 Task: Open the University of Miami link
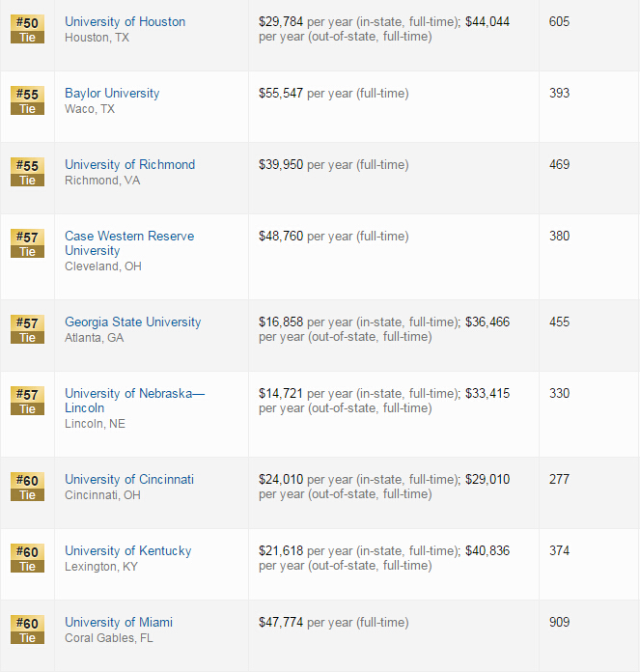(119, 623)
